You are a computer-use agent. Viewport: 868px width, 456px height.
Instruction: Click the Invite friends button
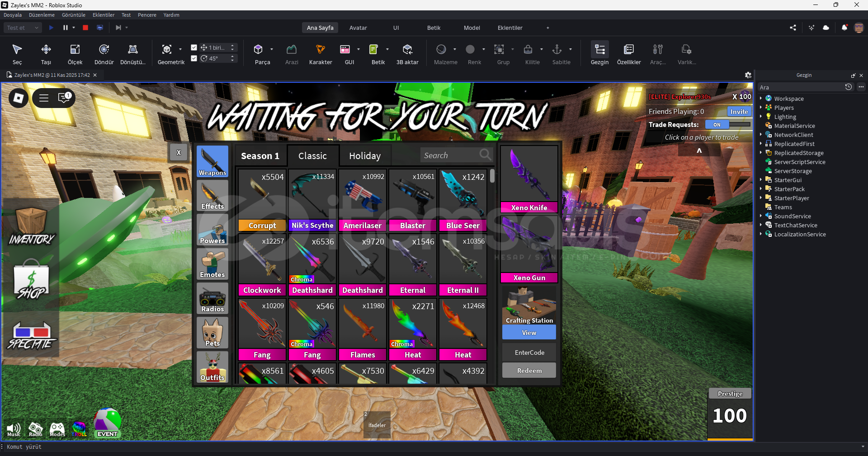[x=739, y=111]
